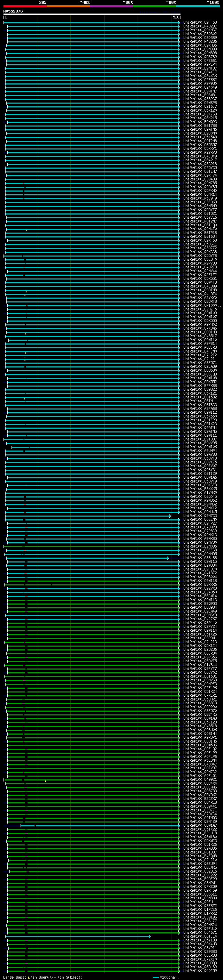Select the AV552876 query sequence label

(x=13, y=11)
